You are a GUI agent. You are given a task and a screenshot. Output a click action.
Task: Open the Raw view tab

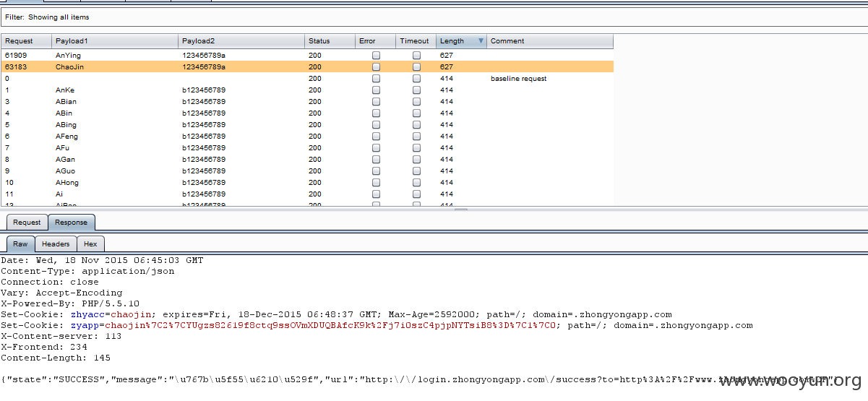coord(20,244)
